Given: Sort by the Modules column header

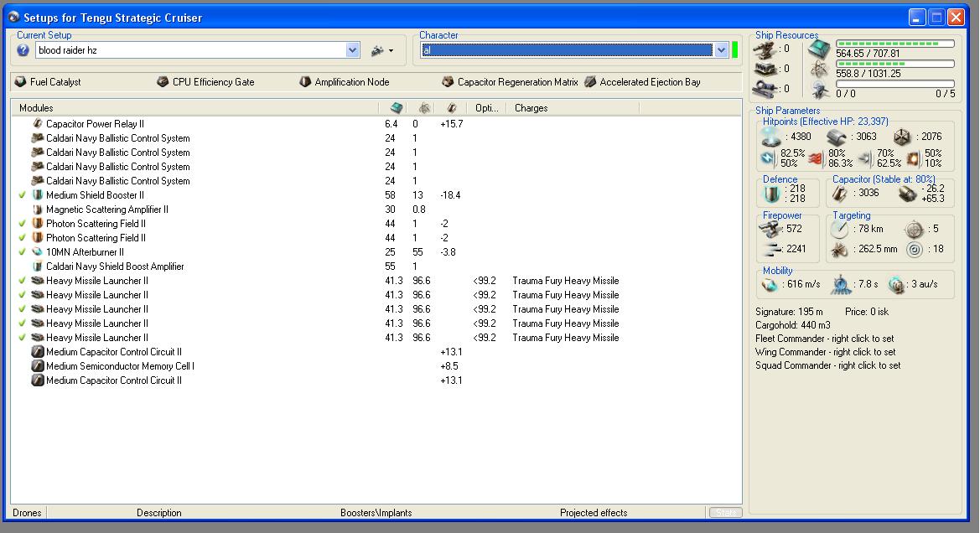Looking at the screenshot, I should (x=195, y=108).
